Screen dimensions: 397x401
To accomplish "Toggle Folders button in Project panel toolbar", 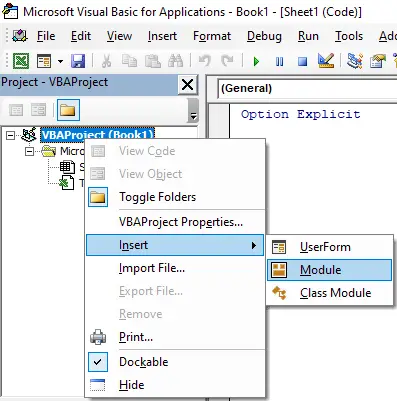I will coord(68,110).
